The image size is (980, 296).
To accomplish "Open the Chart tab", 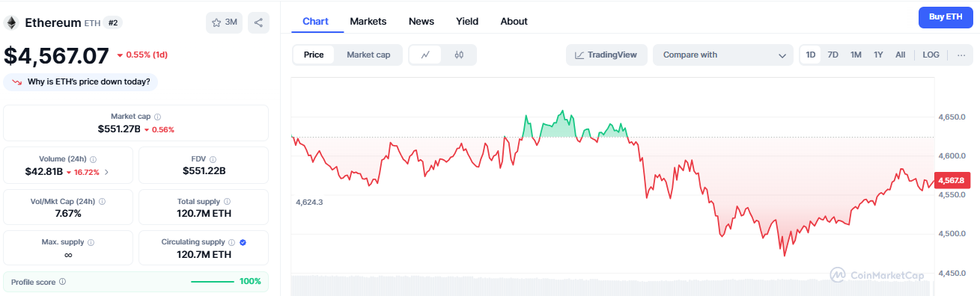I will click(x=315, y=21).
